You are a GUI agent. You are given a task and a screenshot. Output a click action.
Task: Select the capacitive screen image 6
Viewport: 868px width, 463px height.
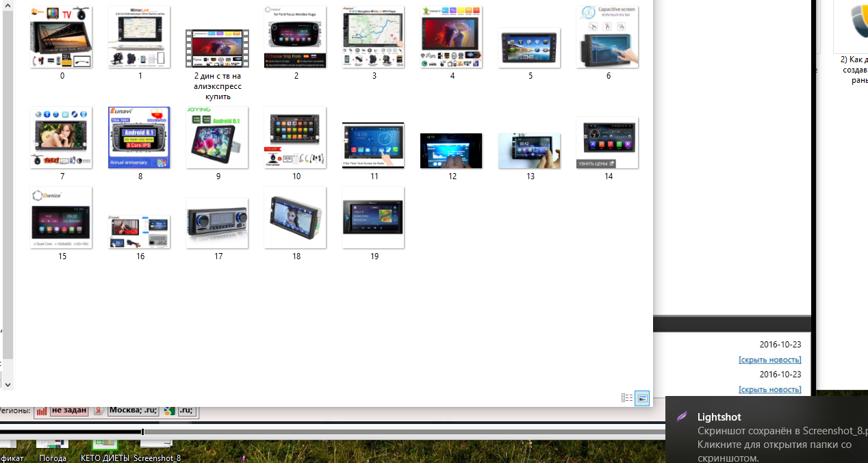click(607, 38)
